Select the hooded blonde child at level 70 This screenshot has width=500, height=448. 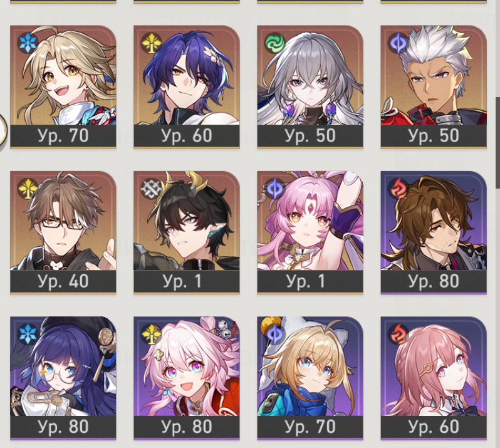coord(310,378)
